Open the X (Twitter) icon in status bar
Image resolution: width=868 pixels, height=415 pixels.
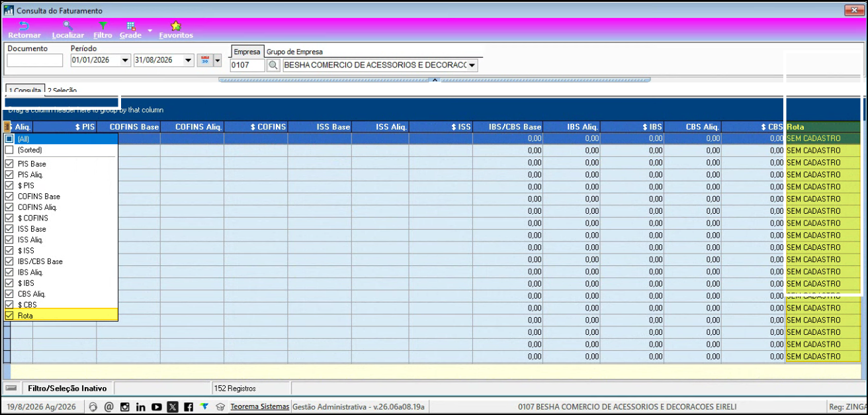point(173,406)
